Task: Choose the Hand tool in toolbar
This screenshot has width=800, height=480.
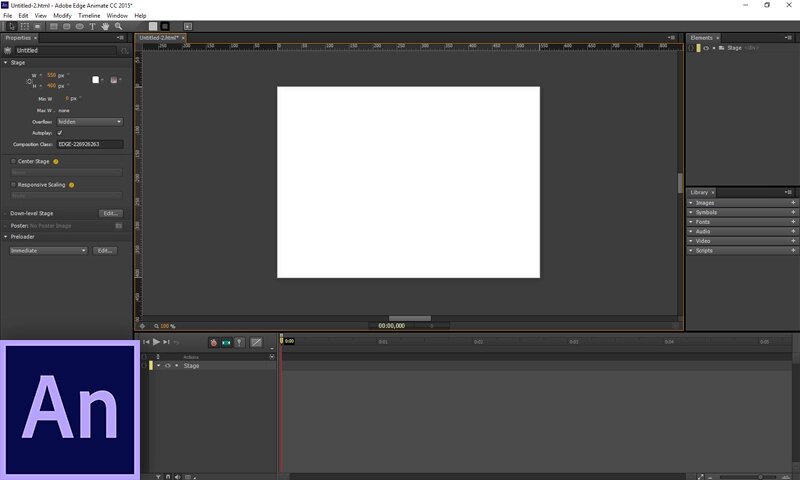Action: point(105,27)
